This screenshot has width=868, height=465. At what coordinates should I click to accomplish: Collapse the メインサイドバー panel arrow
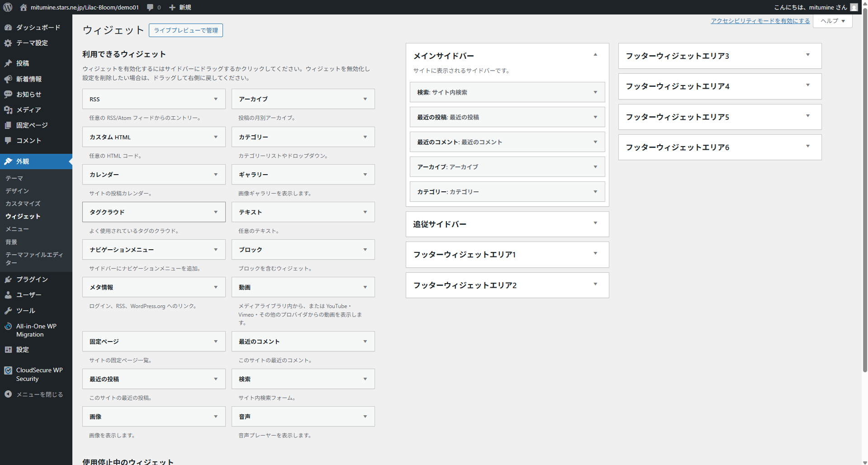595,55
